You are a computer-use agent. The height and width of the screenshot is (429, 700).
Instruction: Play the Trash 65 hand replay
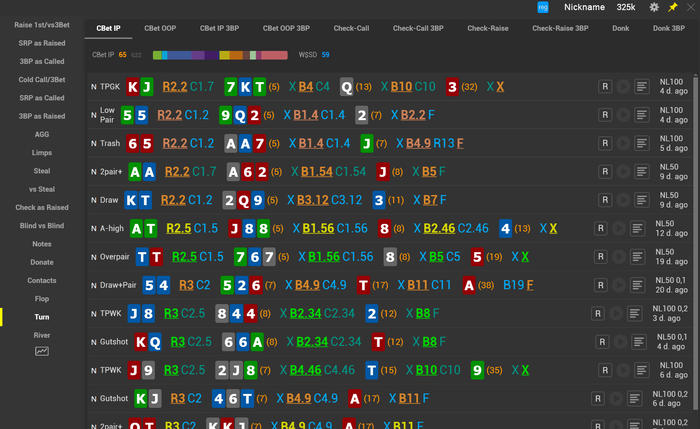623,143
